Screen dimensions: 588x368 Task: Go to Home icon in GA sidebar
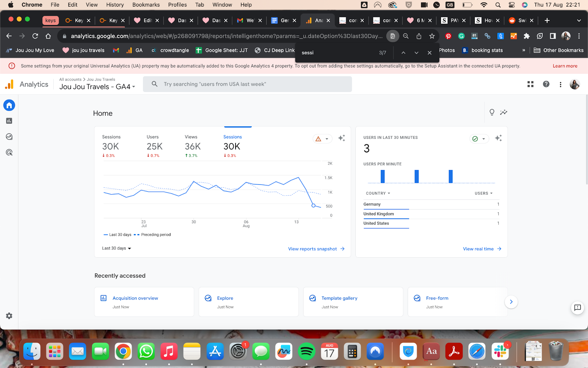tap(9, 105)
